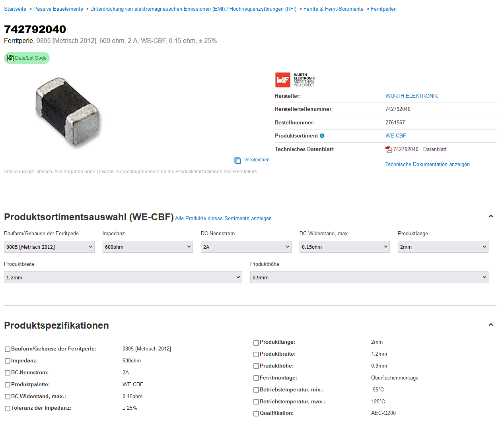Click the Qualifikation value AEC-Q200
The image size is (504, 426).
pos(383,413)
